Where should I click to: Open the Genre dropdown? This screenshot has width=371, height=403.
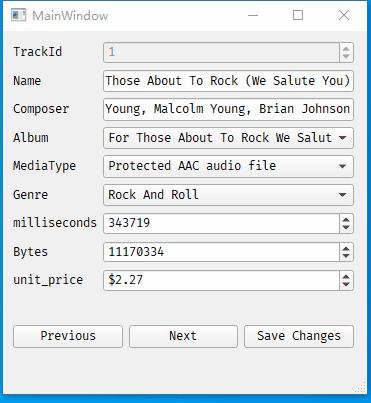click(228, 195)
